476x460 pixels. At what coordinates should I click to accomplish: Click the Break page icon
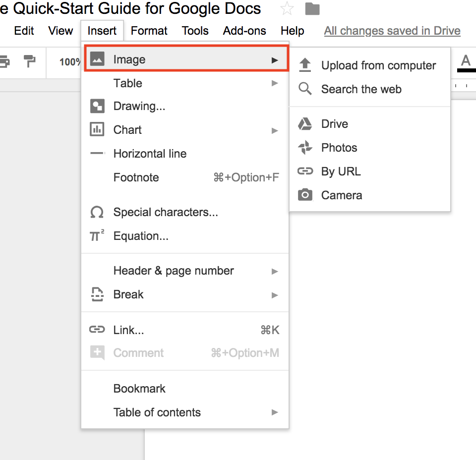click(97, 294)
